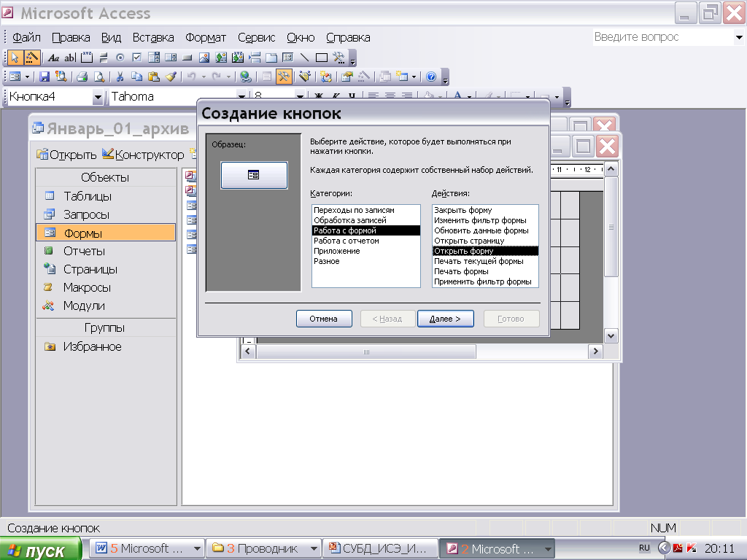
Task: Select action Печать формы
Action: (485, 271)
